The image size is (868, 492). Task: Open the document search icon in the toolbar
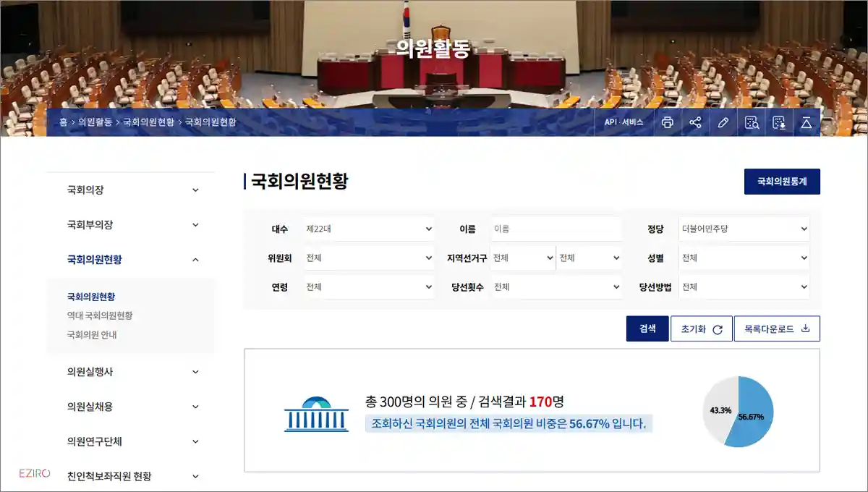pos(752,122)
